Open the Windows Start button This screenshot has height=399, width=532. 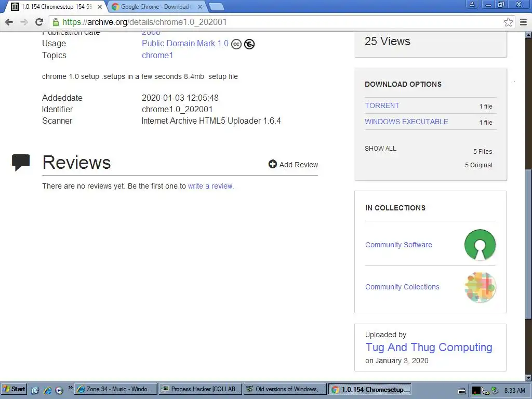(x=14, y=389)
